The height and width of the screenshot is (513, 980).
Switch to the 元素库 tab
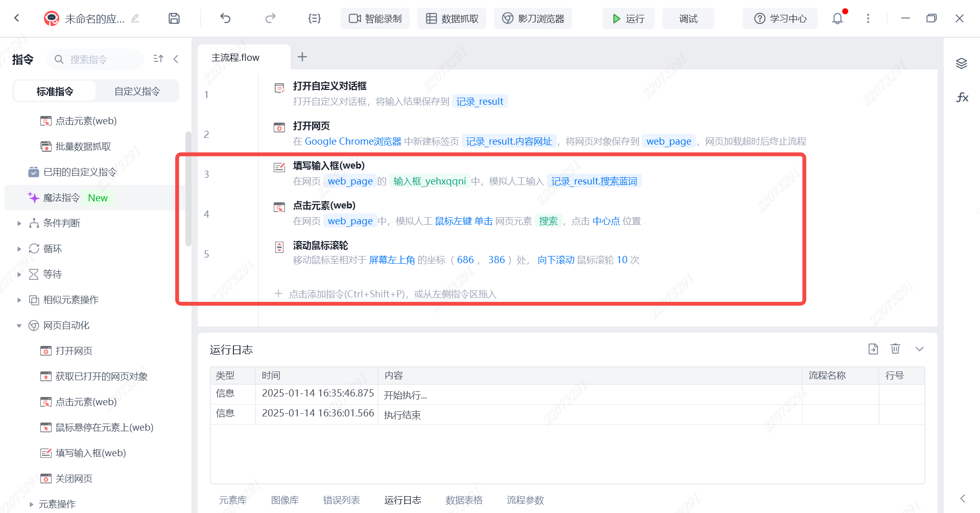[232, 500]
